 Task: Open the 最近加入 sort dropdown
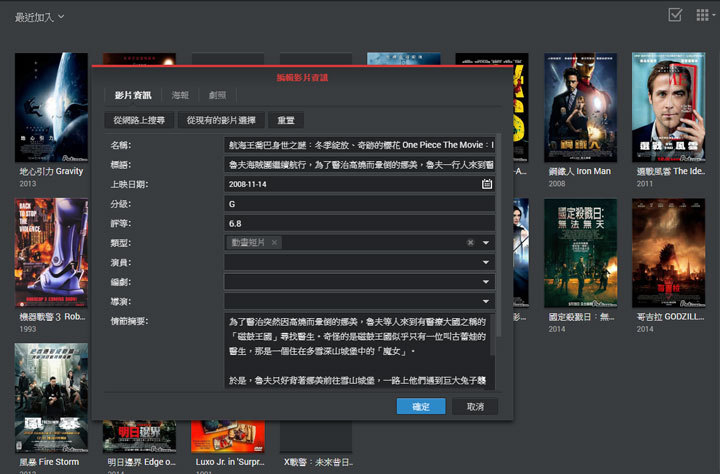[39, 17]
